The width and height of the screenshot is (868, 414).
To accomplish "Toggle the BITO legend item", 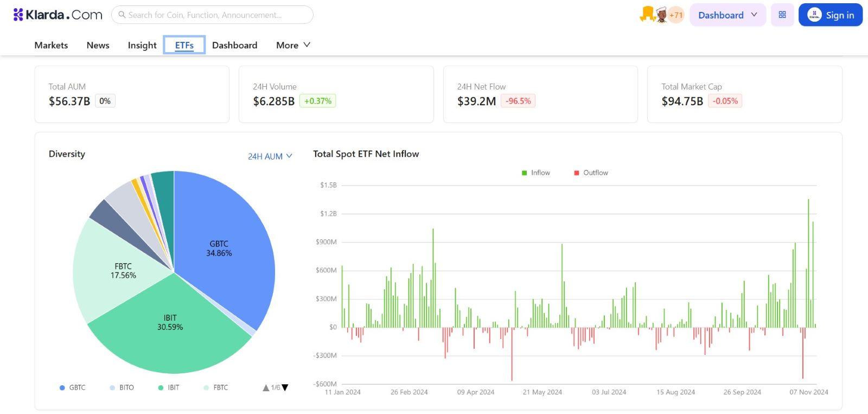I will point(122,387).
